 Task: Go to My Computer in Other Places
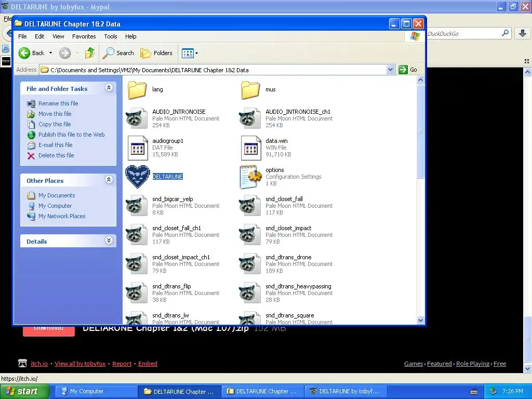(x=55, y=206)
